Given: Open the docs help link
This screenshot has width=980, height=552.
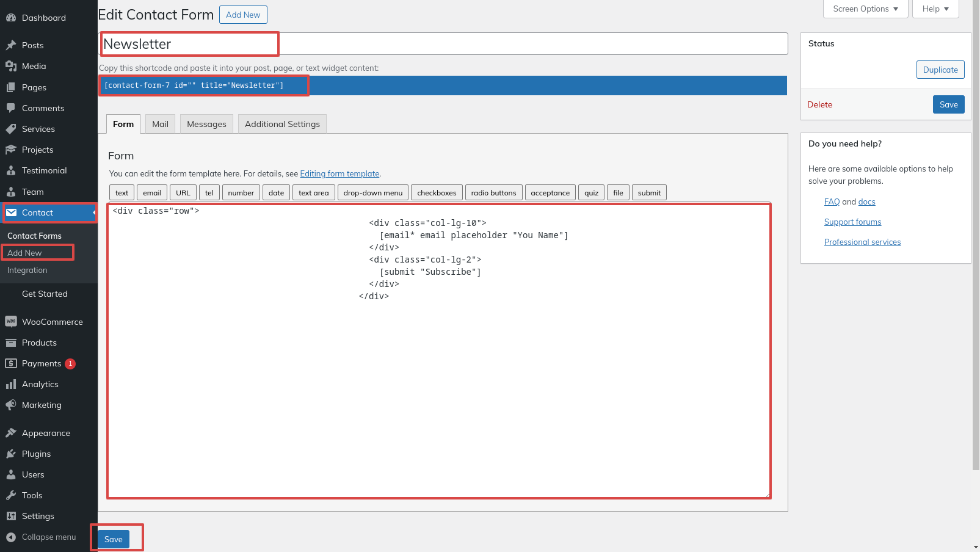Looking at the screenshot, I should [x=867, y=202].
